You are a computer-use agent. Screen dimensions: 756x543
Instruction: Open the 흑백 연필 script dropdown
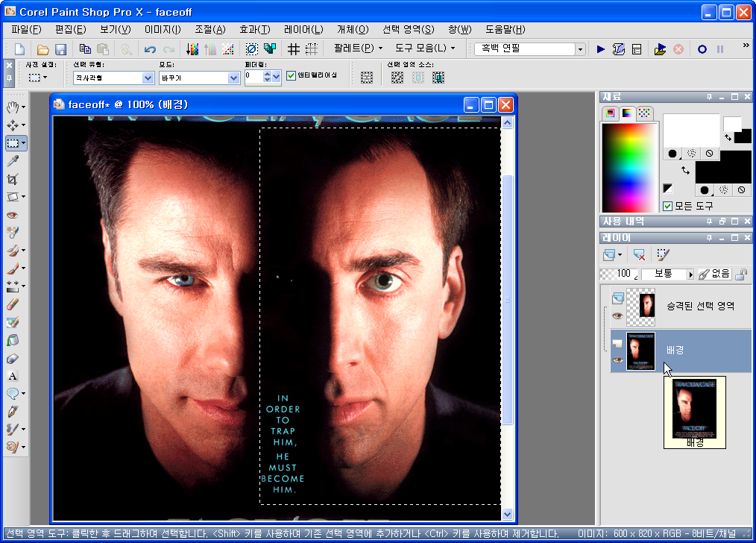coord(580,48)
